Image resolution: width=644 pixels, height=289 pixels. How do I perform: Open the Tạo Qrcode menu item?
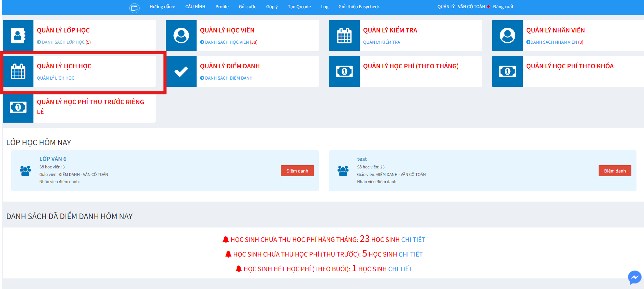[299, 7]
